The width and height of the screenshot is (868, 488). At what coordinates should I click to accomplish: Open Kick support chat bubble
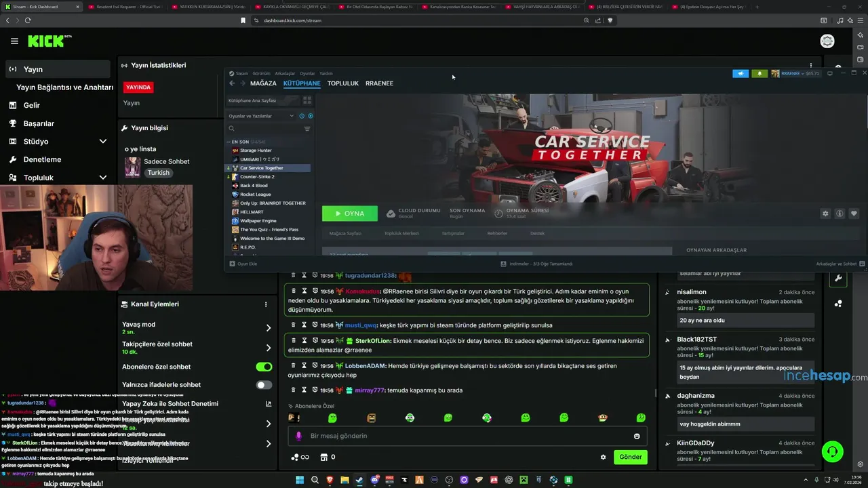[x=832, y=451]
